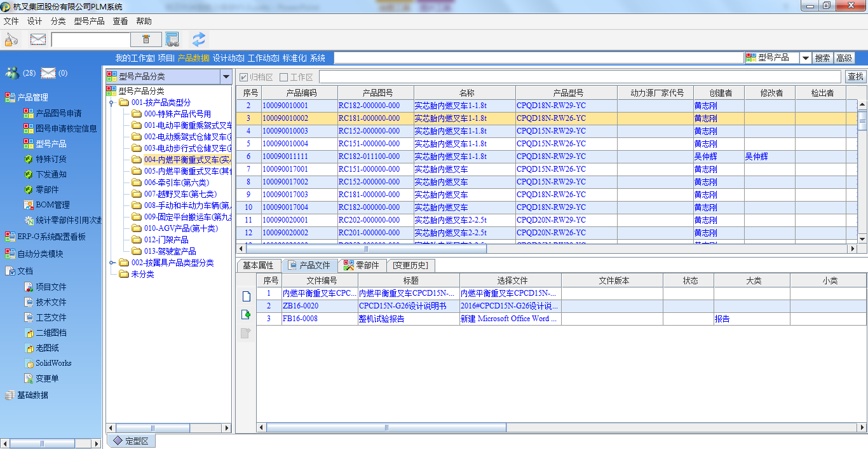The image size is (868, 449).
Task: Open the 型号产品 search type dropdown
Action: 805,58
